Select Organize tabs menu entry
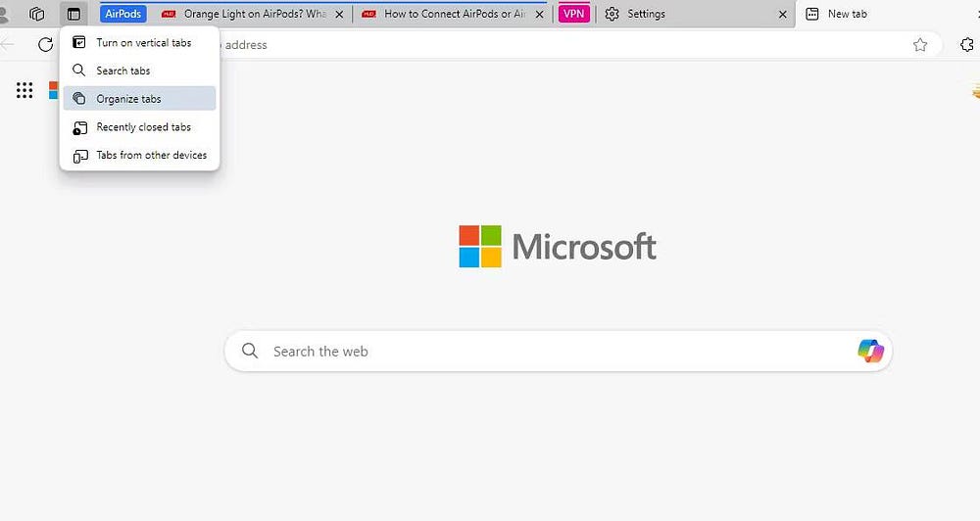 (139, 99)
